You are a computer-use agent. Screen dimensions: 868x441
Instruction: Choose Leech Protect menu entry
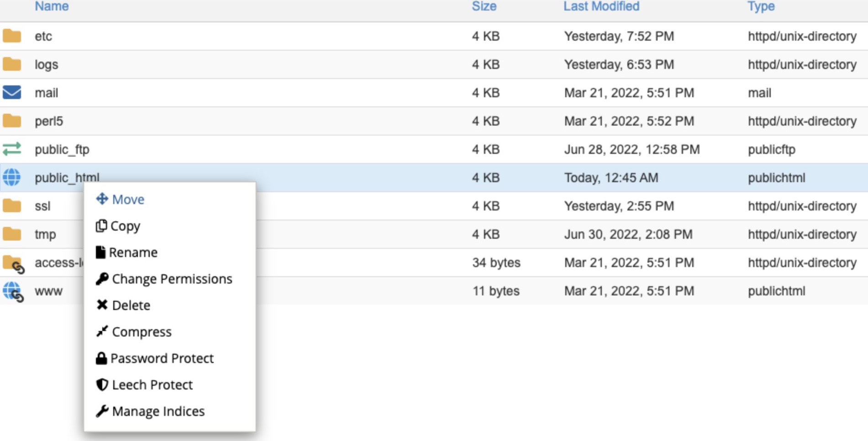145,385
